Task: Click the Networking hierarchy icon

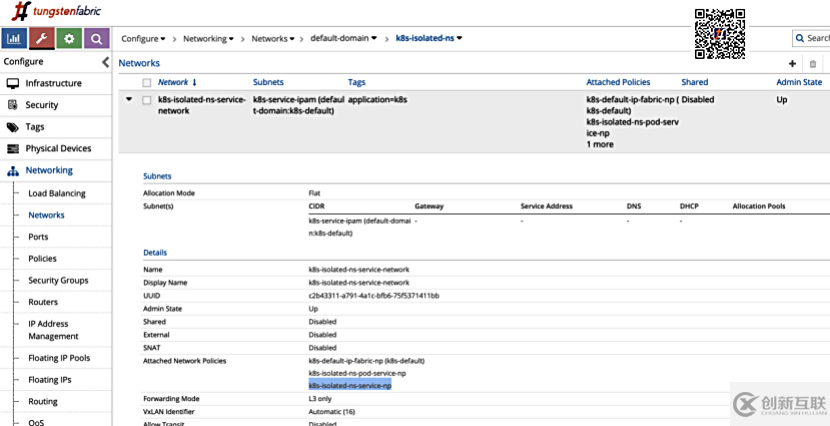Action: pyautogui.click(x=13, y=170)
